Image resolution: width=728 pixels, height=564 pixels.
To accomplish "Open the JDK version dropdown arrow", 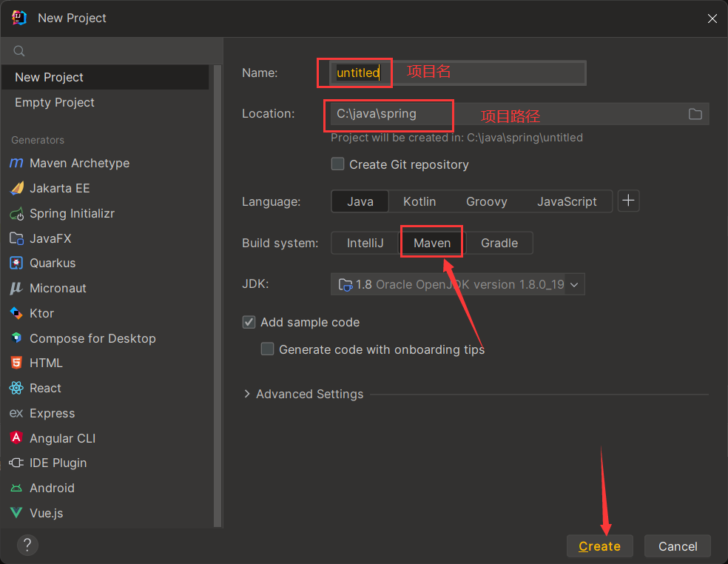I will 574,285.
